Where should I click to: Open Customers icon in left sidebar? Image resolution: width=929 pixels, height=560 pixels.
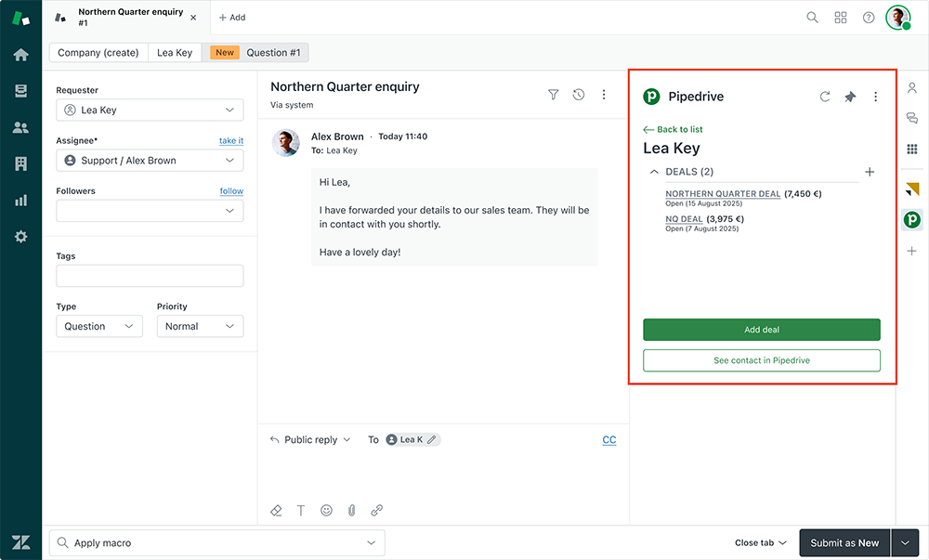click(x=20, y=127)
